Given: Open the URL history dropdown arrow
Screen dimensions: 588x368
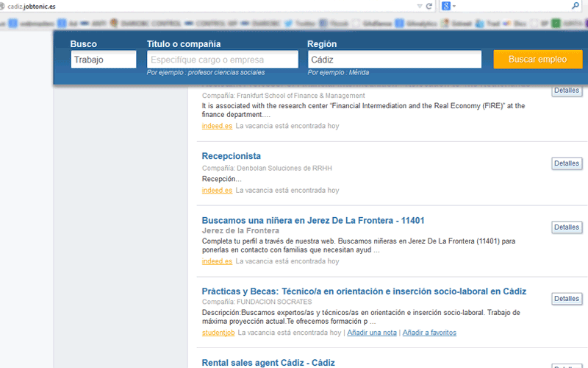Looking at the screenshot, I should click(419, 6).
